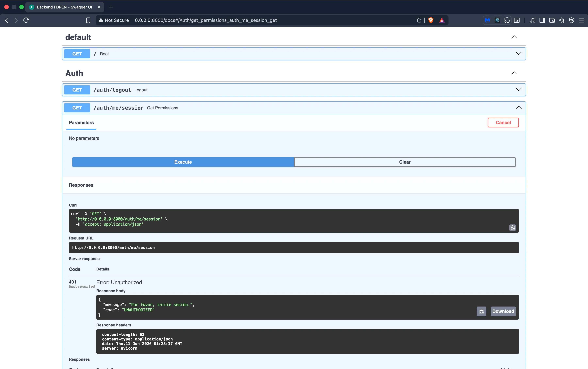Viewport: 588px width, 369px height.
Task: Open the share icon in address bar
Action: pos(419,20)
